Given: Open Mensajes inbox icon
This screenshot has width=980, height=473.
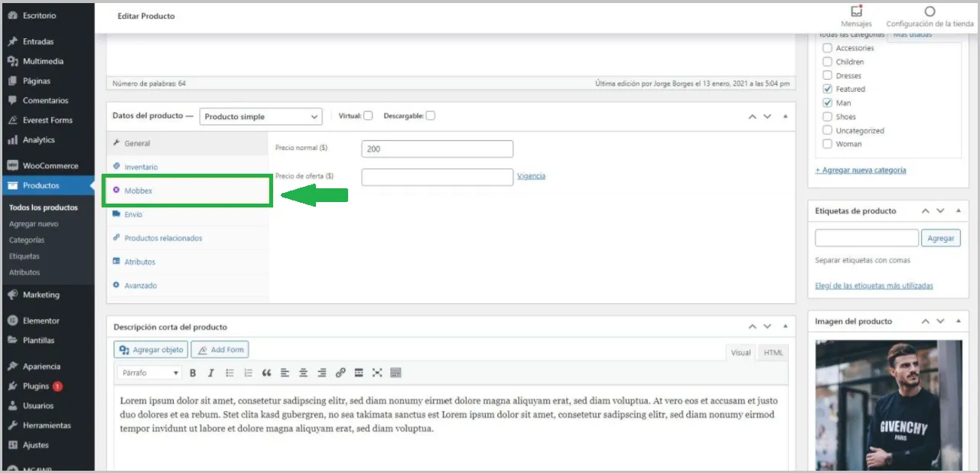Looking at the screenshot, I should (x=856, y=17).
